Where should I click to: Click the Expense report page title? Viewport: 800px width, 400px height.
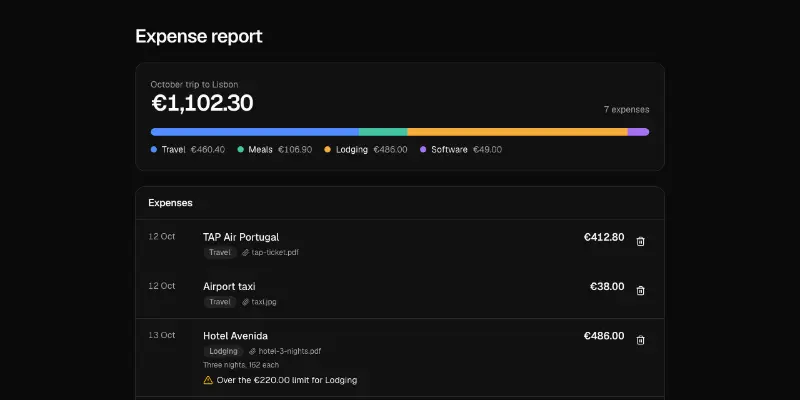click(199, 37)
